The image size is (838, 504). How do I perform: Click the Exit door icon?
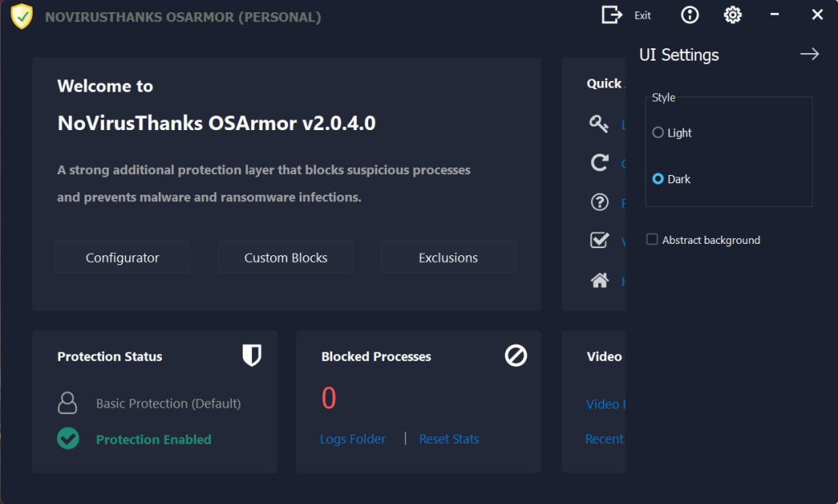click(x=611, y=15)
